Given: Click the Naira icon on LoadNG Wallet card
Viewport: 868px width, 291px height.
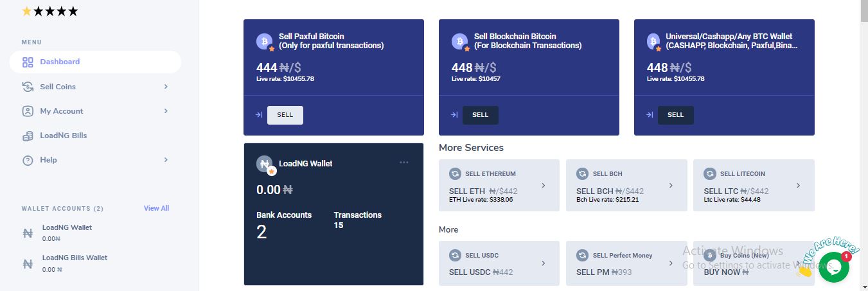Looking at the screenshot, I should (264, 164).
